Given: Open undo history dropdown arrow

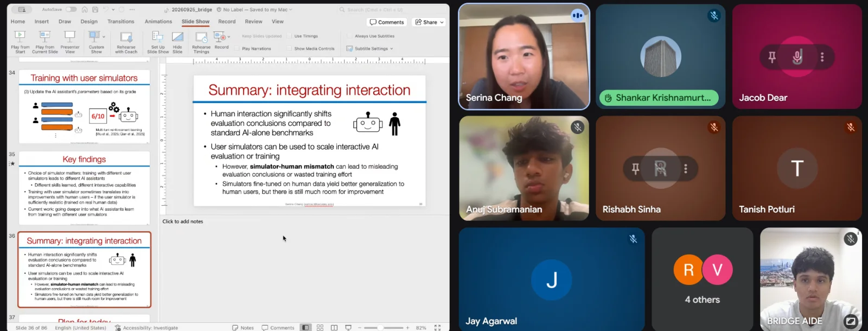Looking at the screenshot, I should 112,10.
